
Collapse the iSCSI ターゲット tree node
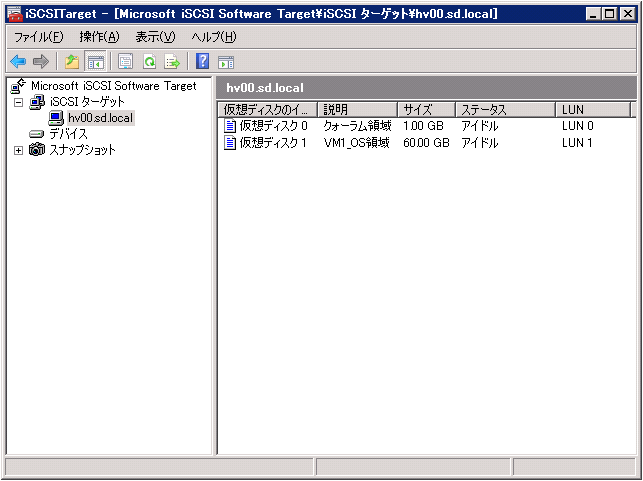18,102
